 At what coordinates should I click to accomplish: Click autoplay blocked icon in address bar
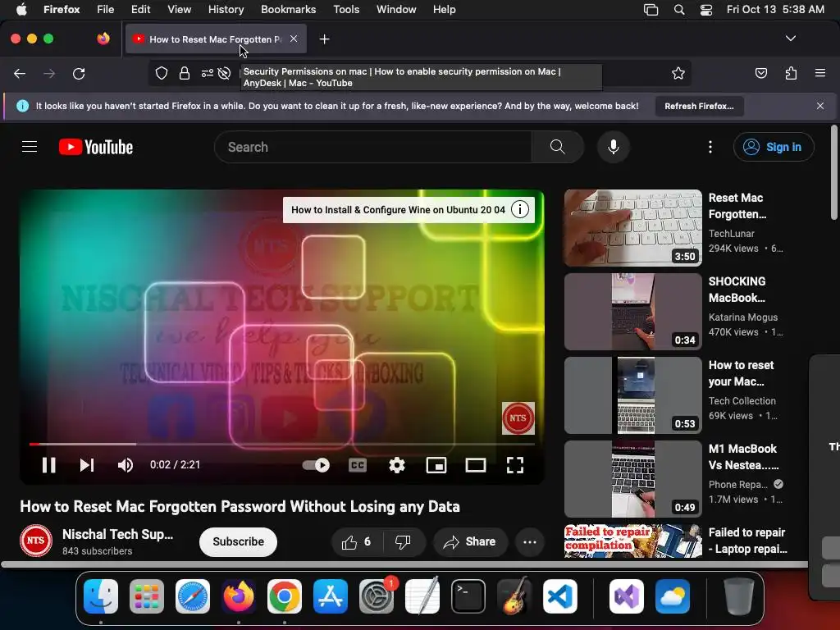[x=225, y=73]
